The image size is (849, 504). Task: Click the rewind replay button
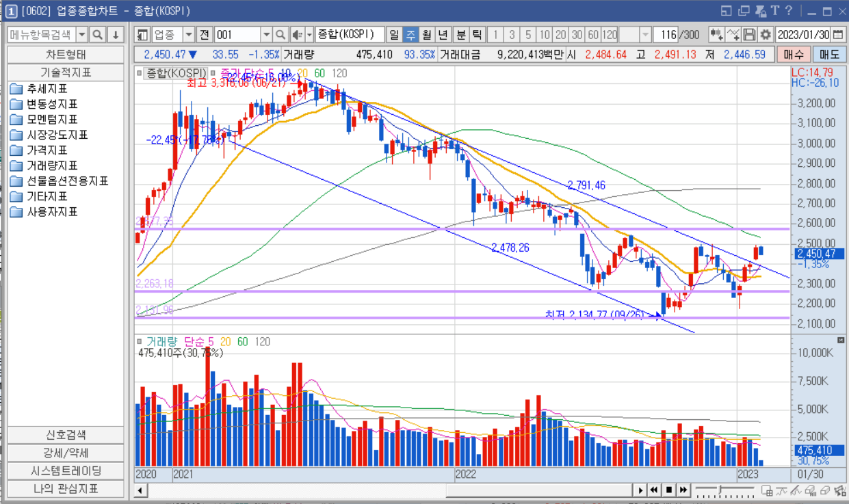click(x=655, y=490)
